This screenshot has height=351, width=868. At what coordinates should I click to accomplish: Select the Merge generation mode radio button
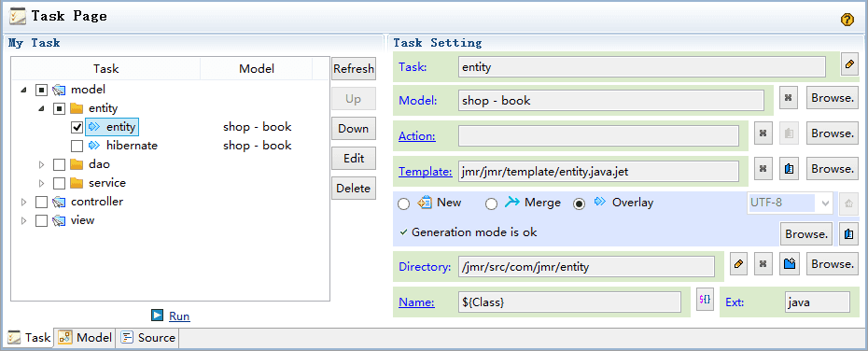491,204
